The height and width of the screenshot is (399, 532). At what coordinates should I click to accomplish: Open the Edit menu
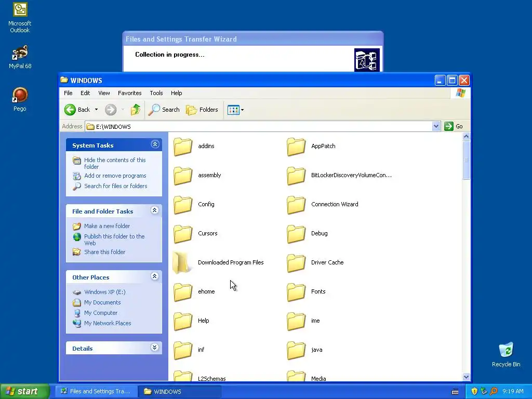click(x=85, y=93)
